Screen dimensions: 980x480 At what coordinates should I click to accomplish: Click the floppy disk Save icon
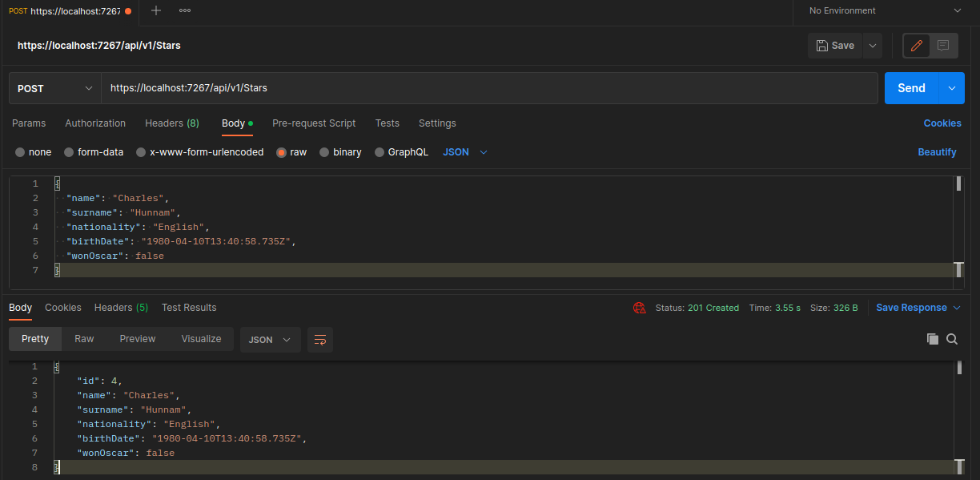point(822,46)
